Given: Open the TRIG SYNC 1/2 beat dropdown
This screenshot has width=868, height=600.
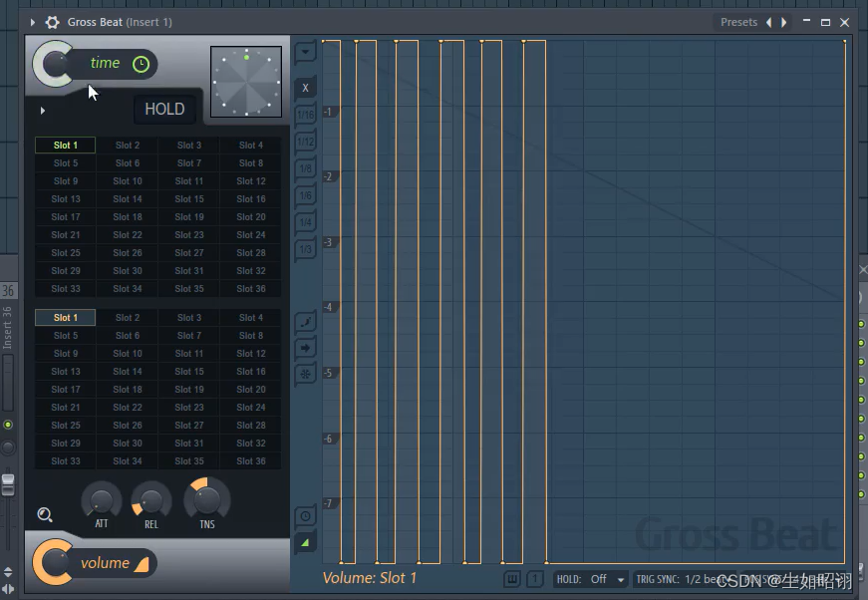Looking at the screenshot, I should click(x=684, y=579).
